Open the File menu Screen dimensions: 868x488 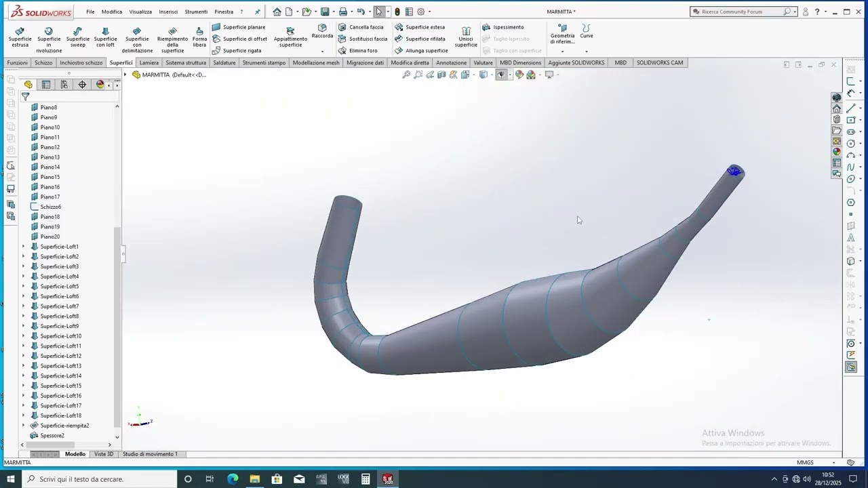point(90,12)
